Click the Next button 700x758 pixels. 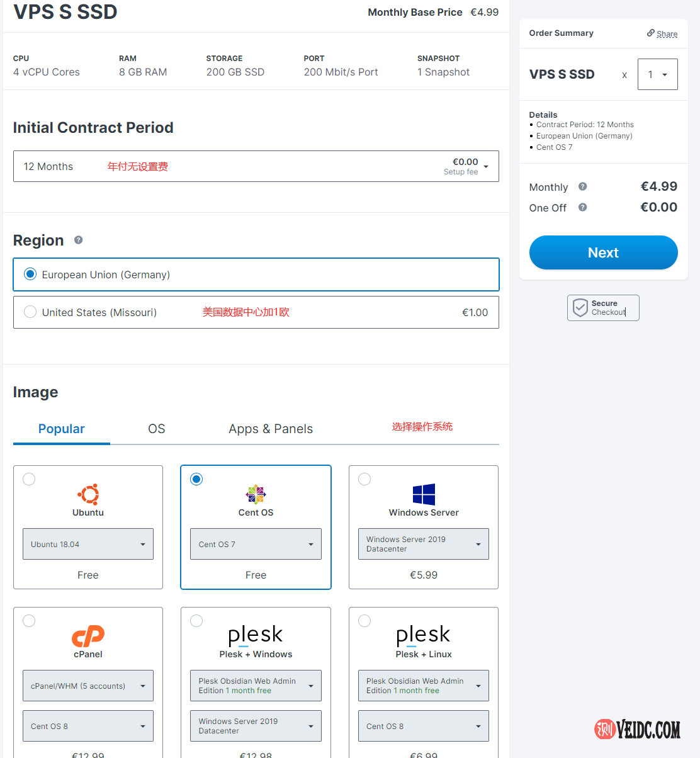pos(603,252)
